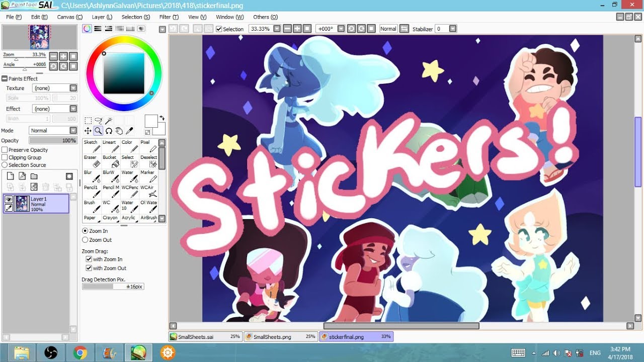This screenshot has width=644, height=362.
Task: Open the Texture dropdown
Action: click(x=54, y=88)
